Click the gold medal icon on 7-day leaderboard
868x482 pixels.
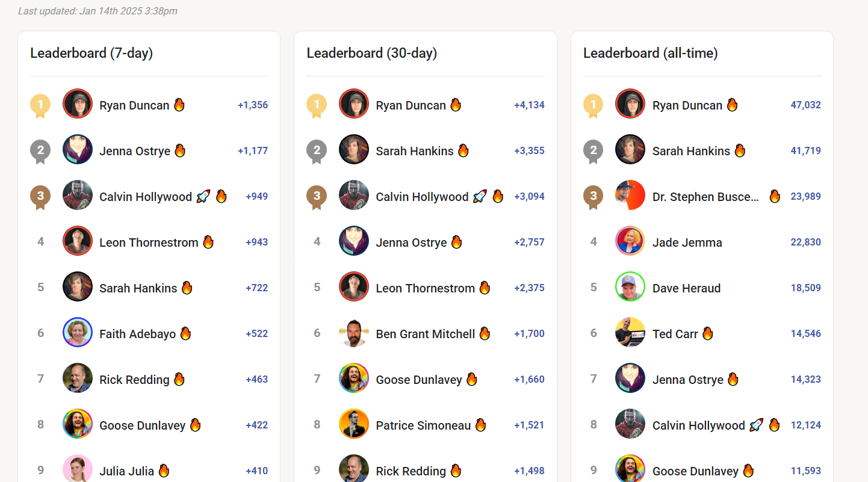pos(40,104)
